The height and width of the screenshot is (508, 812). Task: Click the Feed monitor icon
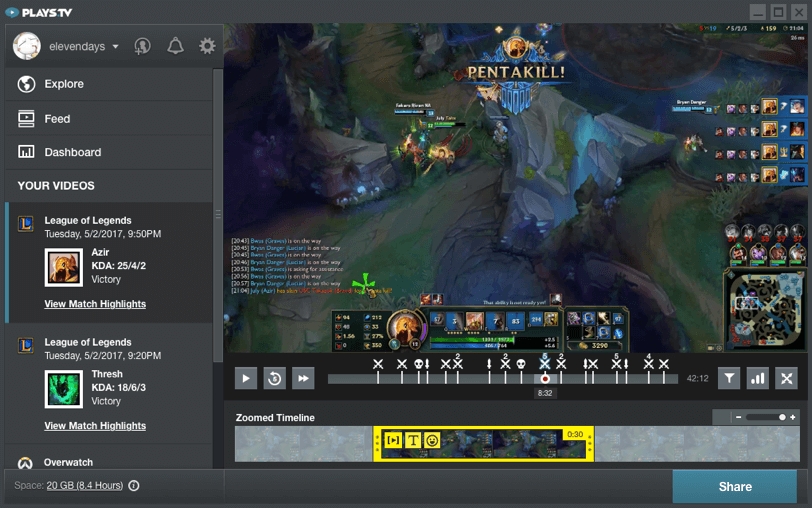pyautogui.click(x=26, y=119)
